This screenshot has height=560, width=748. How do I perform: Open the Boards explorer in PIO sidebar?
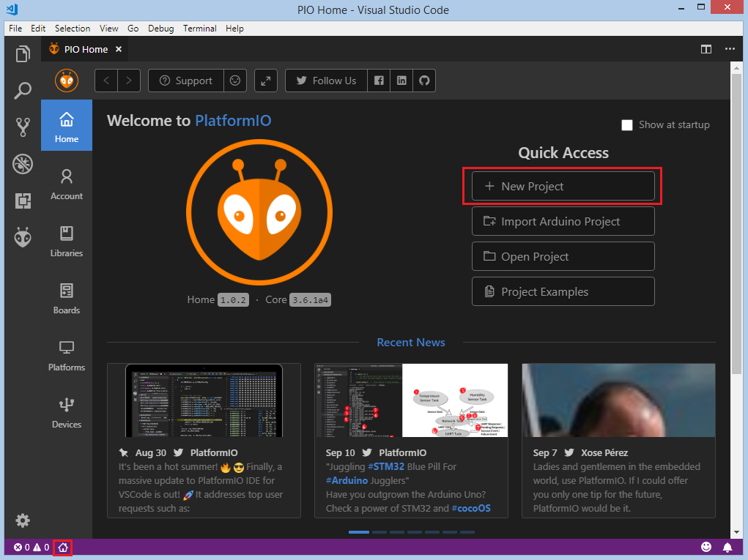(66, 298)
